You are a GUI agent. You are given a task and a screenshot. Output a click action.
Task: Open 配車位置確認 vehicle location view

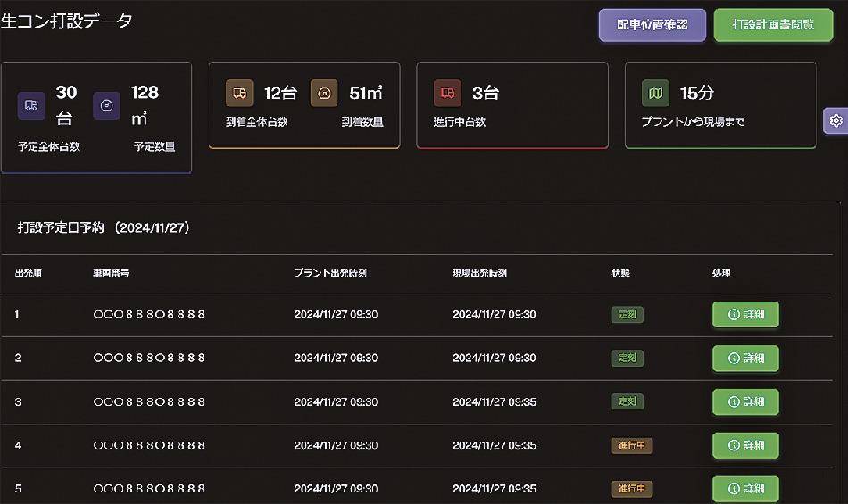click(653, 25)
